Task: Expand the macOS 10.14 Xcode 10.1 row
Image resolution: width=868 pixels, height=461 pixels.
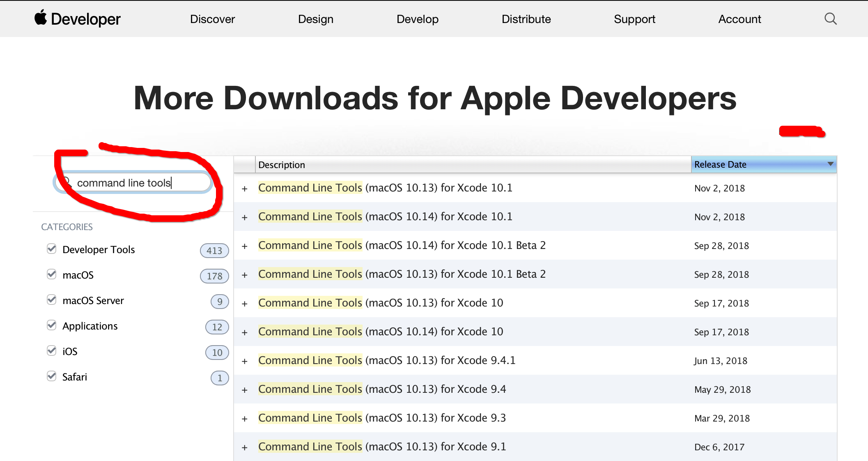Action: (x=245, y=217)
